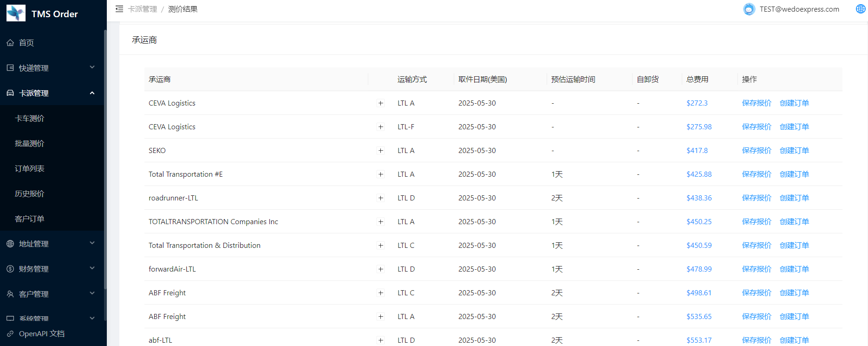Collapse the 卡派管理 submenu arrow
Viewport: 868px width, 346px height.
click(x=92, y=93)
